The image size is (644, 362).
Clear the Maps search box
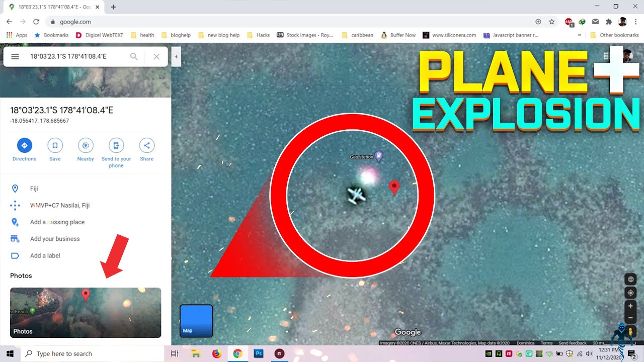[156, 57]
